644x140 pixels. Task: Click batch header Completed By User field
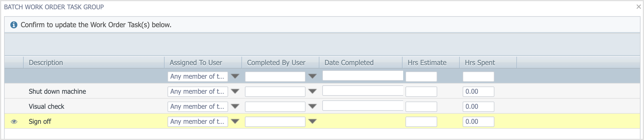[275, 77]
